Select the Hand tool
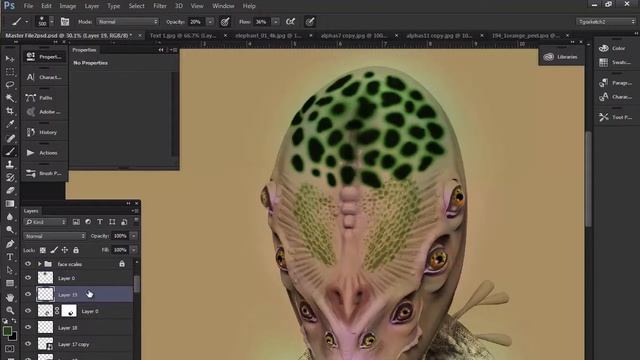Screen dimensions: 640x360 click(10, 297)
